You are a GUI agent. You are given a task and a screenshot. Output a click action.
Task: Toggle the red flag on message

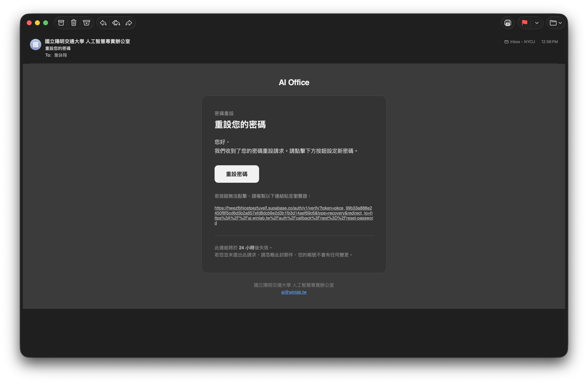point(524,23)
